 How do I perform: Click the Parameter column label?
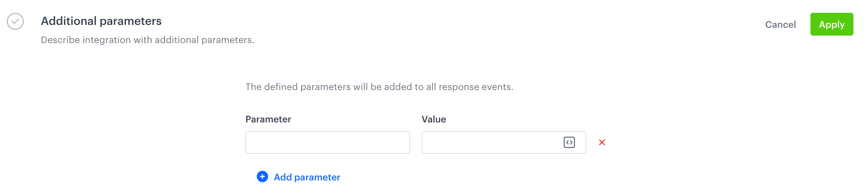(268, 119)
